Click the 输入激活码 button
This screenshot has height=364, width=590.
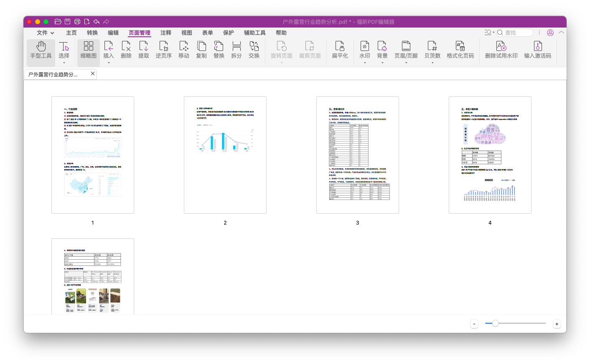coord(537,50)
